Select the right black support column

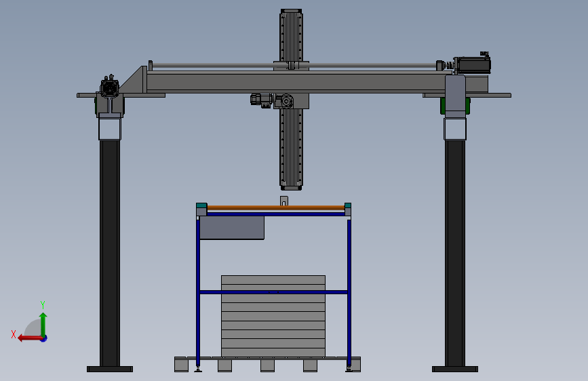(455, 253)
